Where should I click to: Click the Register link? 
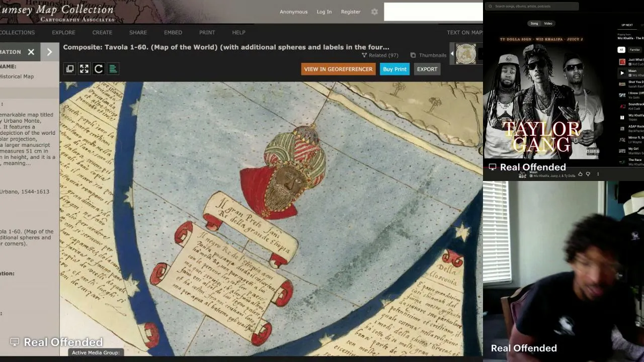351,12
